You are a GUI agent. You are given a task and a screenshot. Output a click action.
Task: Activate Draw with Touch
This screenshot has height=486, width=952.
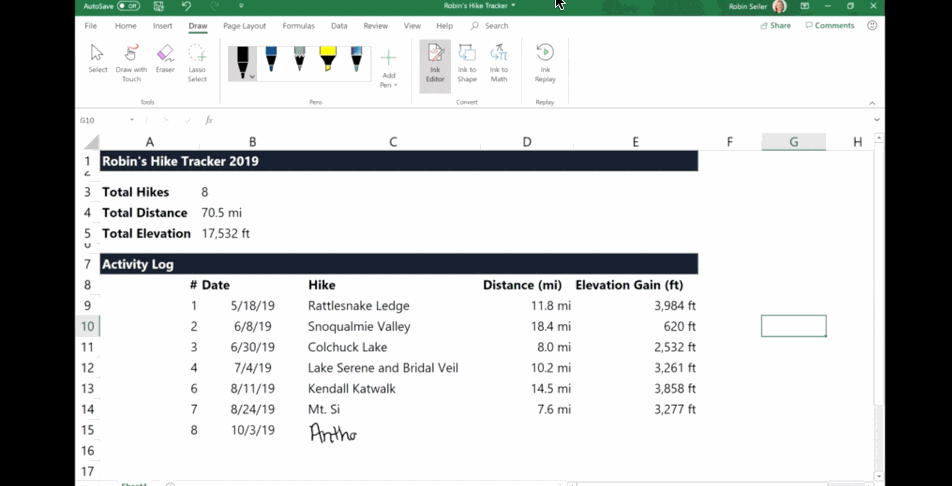click(x=131, y=60)
